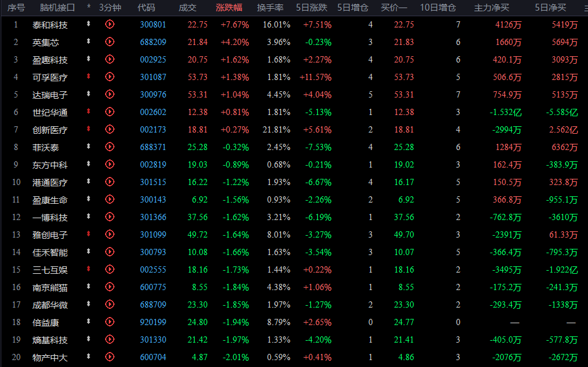Click the play icon for 倍益康
Image resolution: width=588 pixels, height=367 pixels.
click(109, 321)
